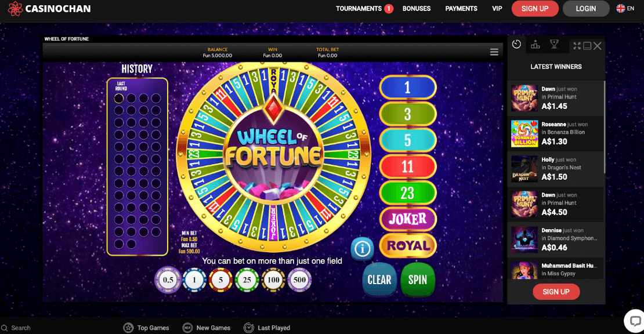Open New Games section

(x=206, y=328)
